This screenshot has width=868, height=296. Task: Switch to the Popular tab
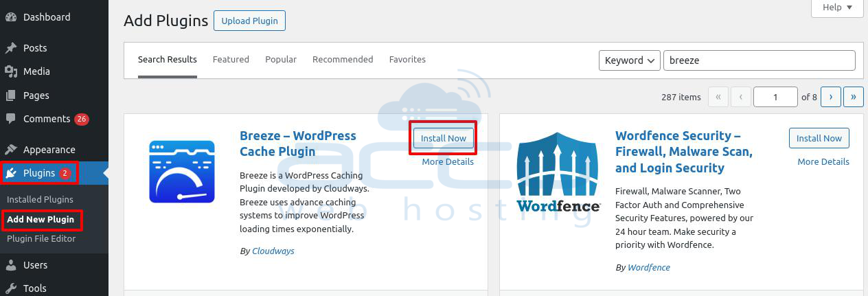pyautogui.click(x=281, y=60)
